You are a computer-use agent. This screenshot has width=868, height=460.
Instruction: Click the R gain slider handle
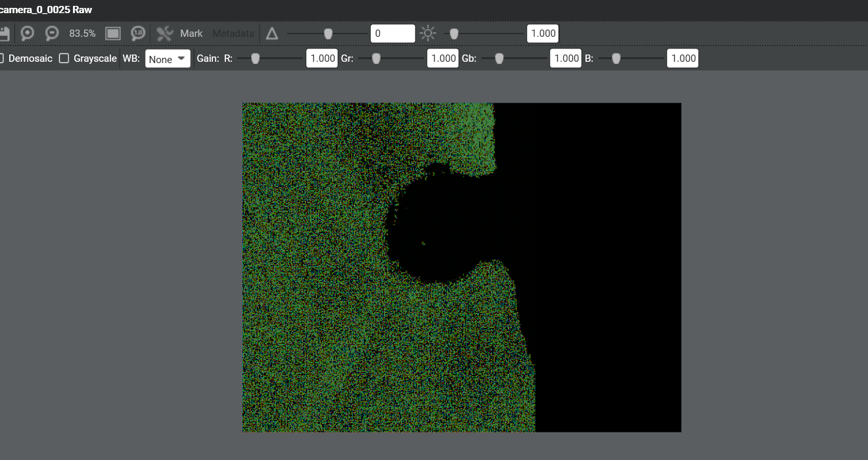pos(255,58)
